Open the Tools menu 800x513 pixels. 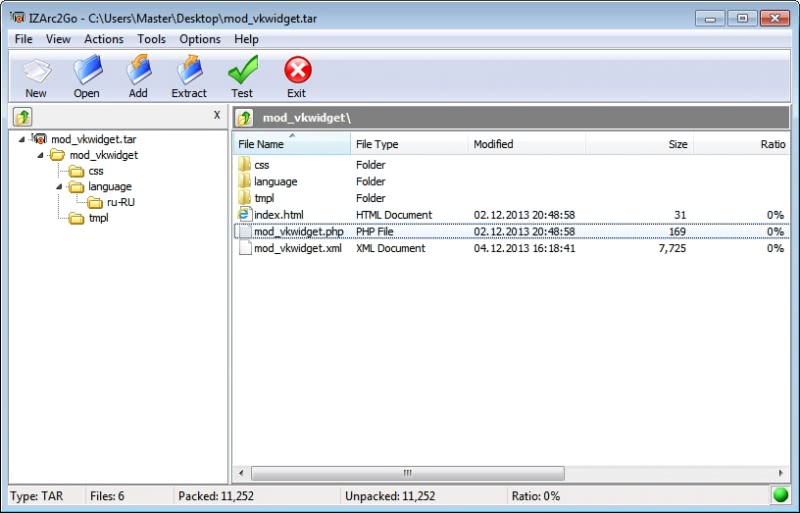pos(151,39)
